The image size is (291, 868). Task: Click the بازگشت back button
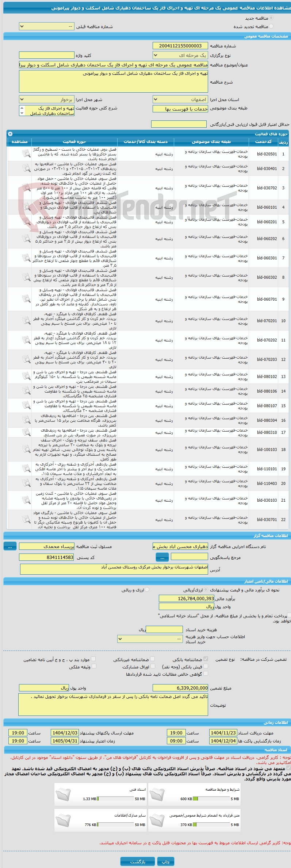click(x=138, y=861)
